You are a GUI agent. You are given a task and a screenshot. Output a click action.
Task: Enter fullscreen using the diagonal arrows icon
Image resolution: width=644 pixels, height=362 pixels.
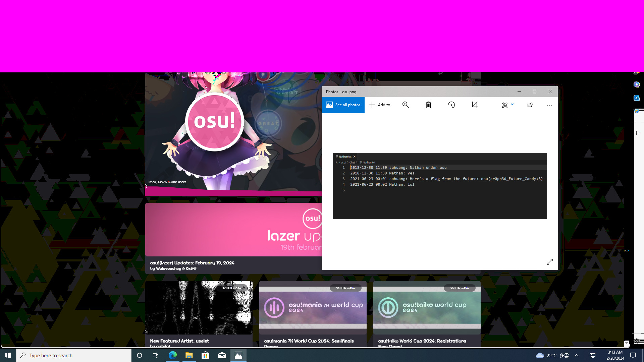549,262
